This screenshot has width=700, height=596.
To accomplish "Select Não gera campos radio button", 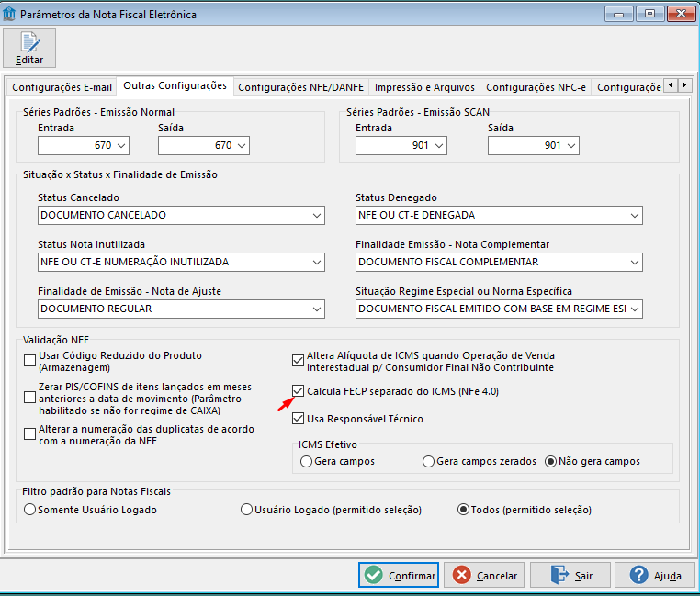I will 551,461.
